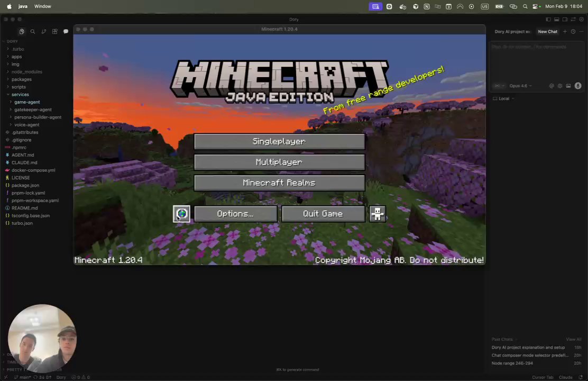The image size is (588, 381).
Task: Expand the img folder
Action: pos(15,64)
